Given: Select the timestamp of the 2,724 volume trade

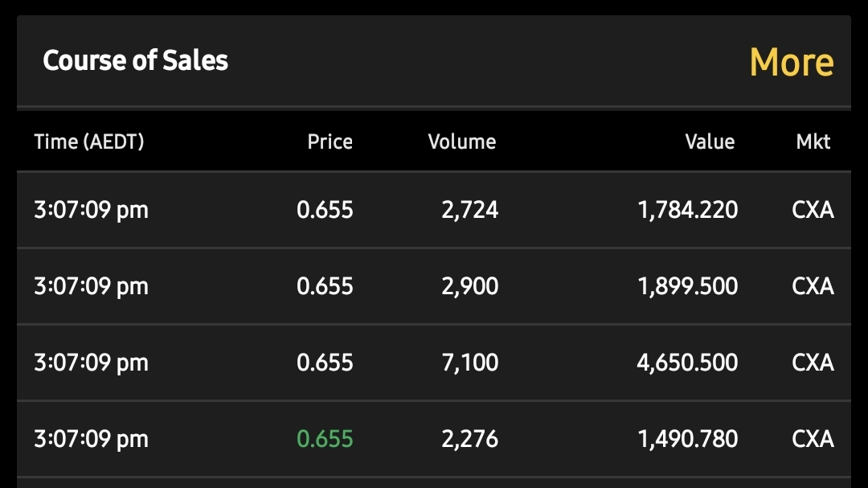Looking at the screenshot, I should (x=92, y=210).
